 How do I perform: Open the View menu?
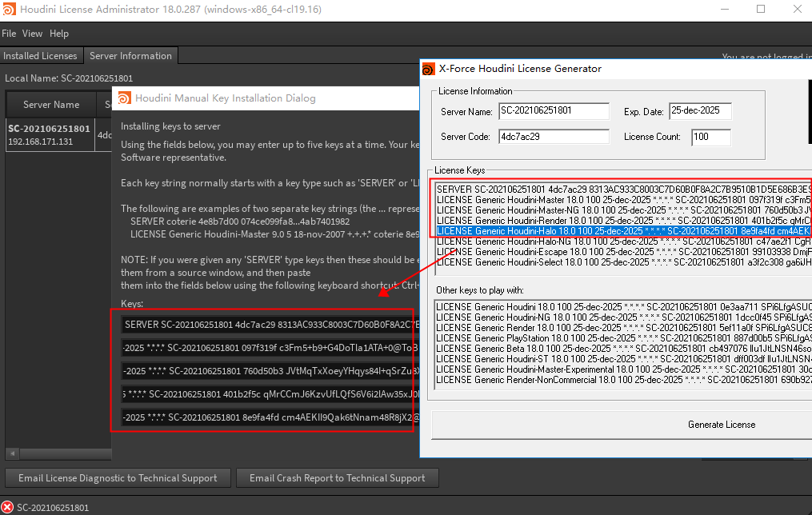[32, 34]
